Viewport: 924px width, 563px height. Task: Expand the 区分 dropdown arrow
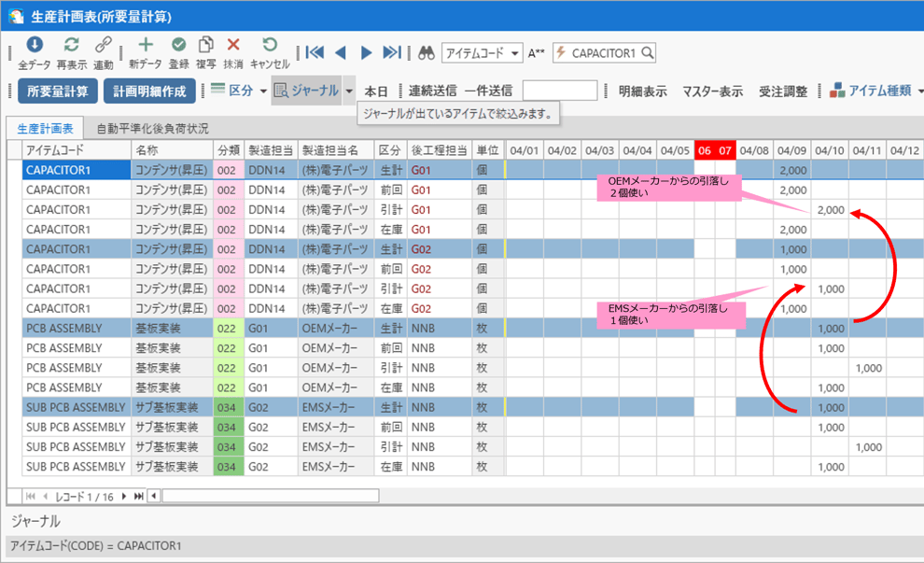(x=263, y=91)
